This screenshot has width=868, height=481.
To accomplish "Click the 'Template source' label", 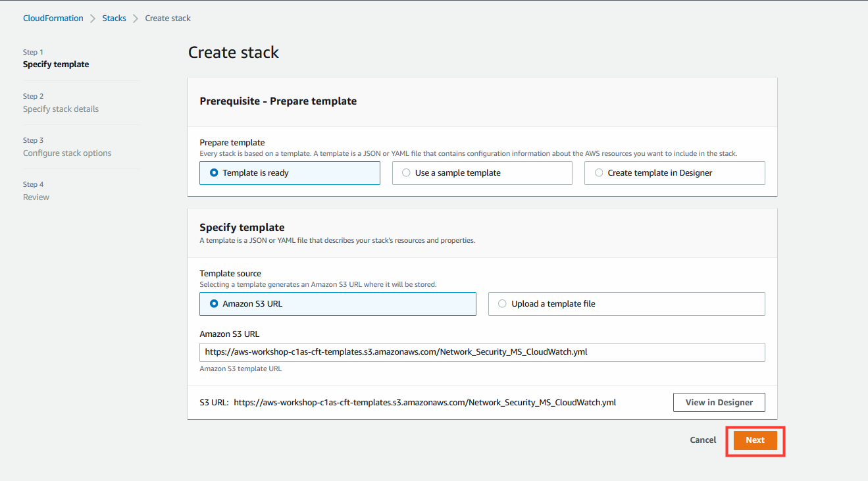I will click(230, 274).
